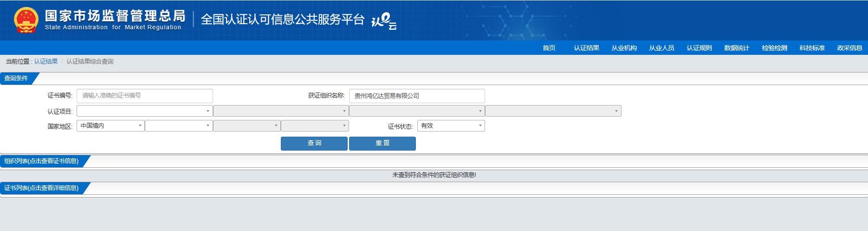Click the 认e云 logo icon

(384, 21)
